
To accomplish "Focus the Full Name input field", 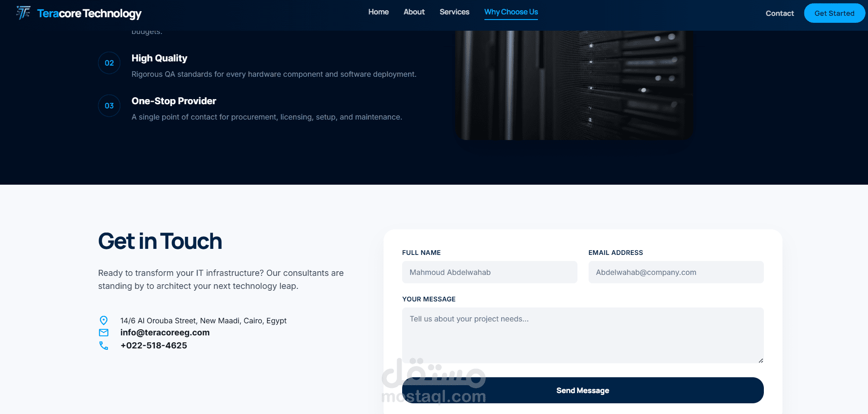I will [490, 272].
